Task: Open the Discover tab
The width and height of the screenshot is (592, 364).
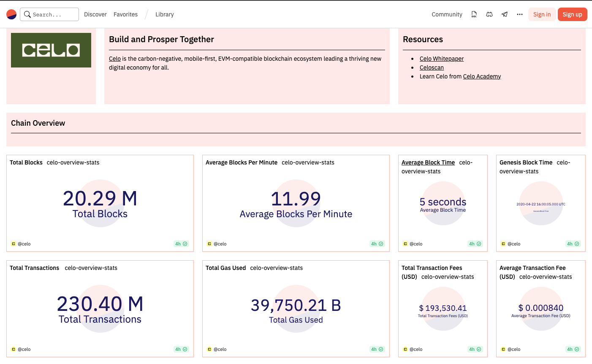Action: pos(95,14)
